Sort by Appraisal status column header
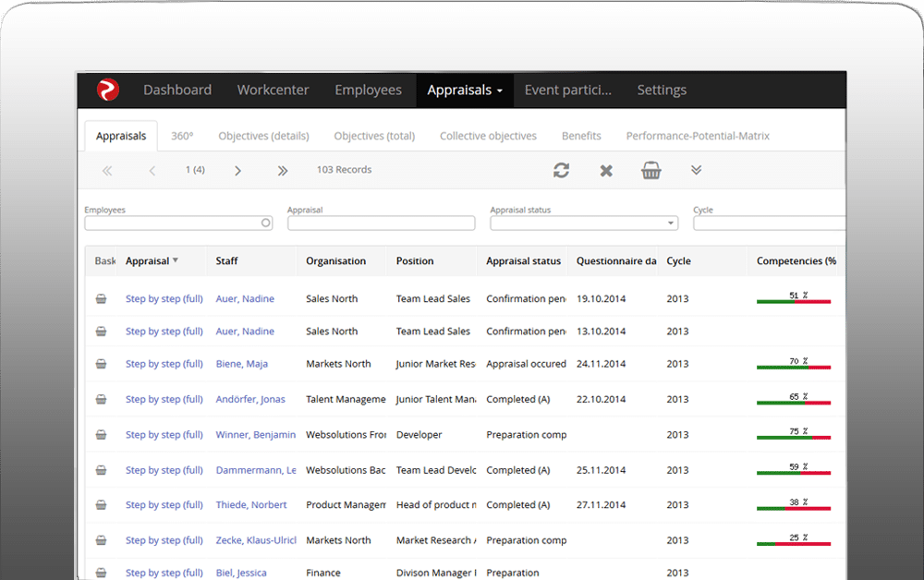 coord(523,260)
